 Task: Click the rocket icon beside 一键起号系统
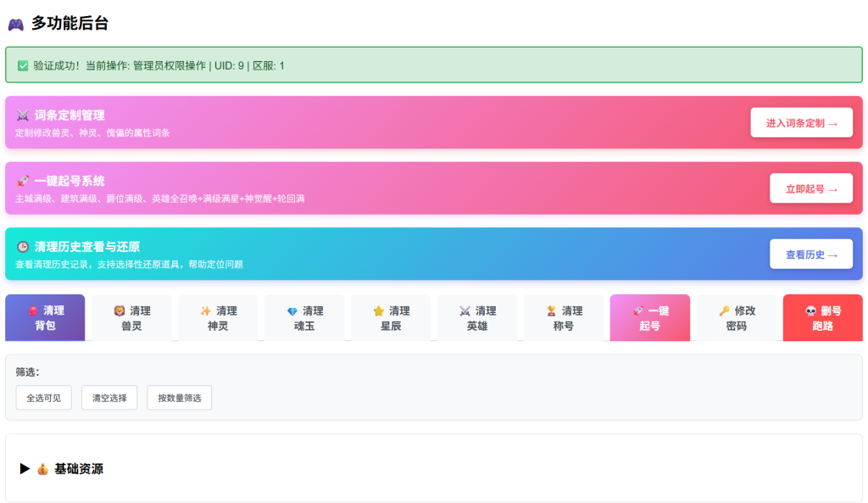23,182
